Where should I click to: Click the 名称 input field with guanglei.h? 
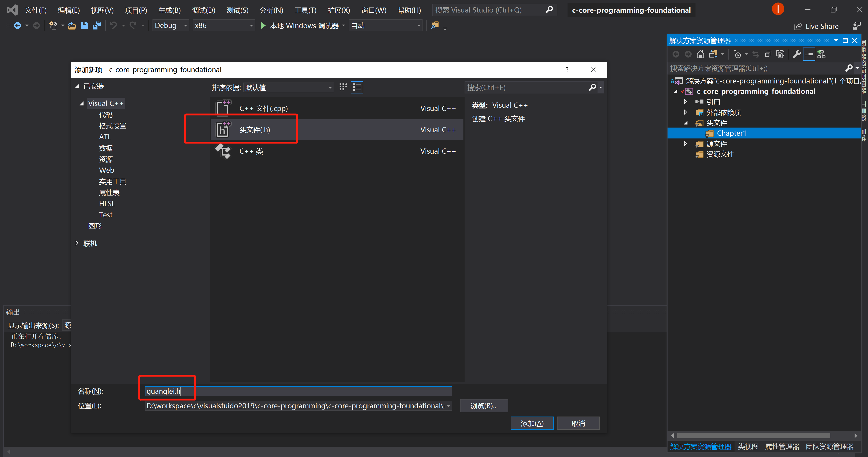pyautogui.click(x=298, y=391)
